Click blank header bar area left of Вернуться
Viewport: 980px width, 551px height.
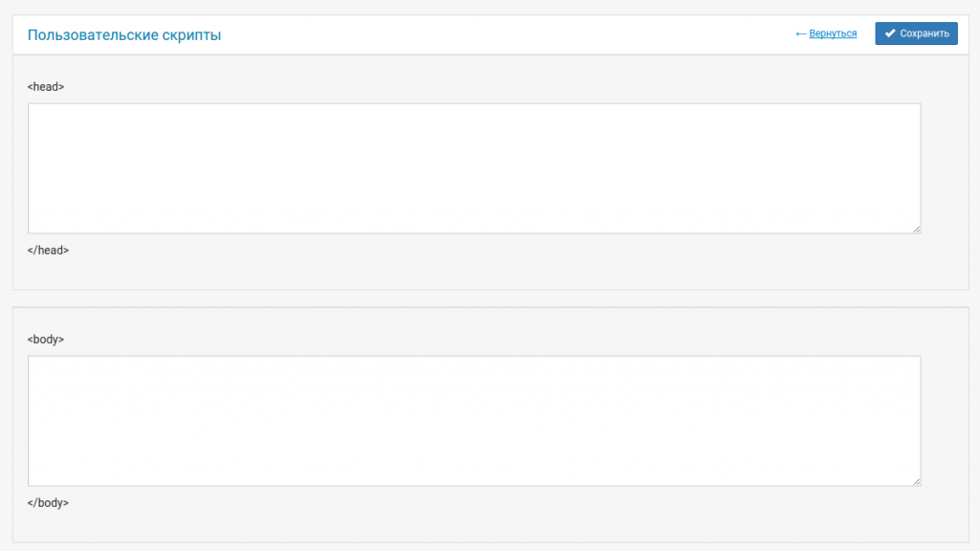pos(500,34)
